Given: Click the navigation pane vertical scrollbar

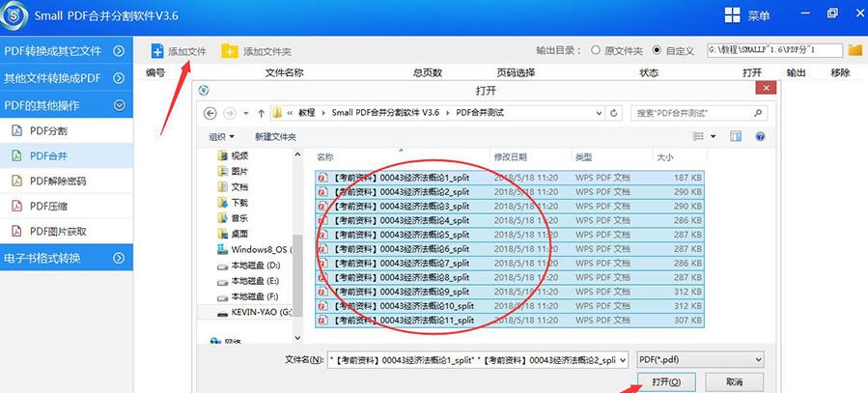Looking at the screenshot, I should [297, 277].
